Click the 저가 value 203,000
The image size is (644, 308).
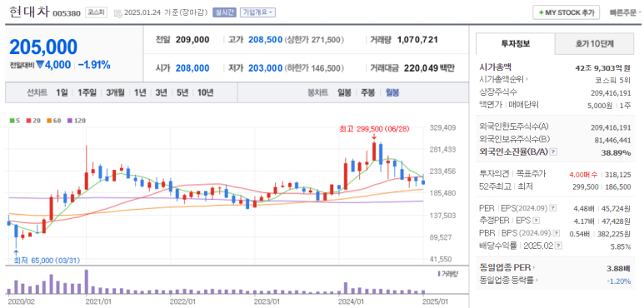(x=265, y=68)
